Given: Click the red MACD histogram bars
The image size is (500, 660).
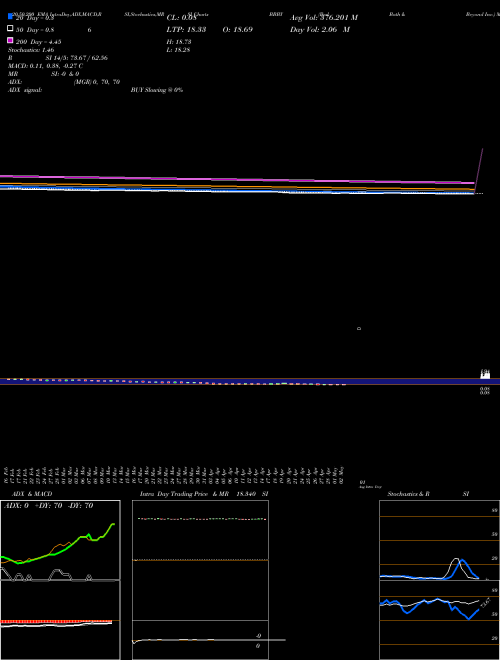Looking at the screenshot, I should pyautogui.click(x=56, y=621).
